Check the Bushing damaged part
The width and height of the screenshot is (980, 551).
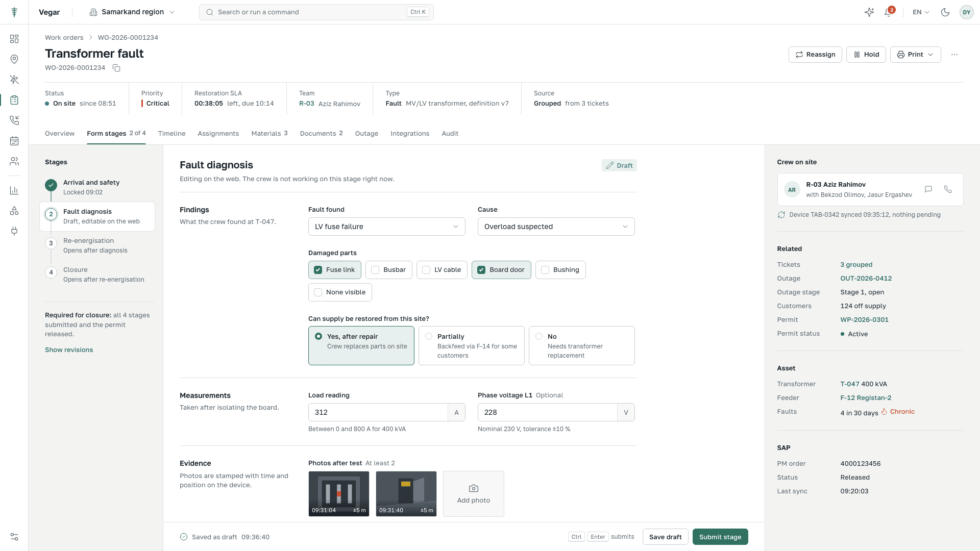pos(560,270)
